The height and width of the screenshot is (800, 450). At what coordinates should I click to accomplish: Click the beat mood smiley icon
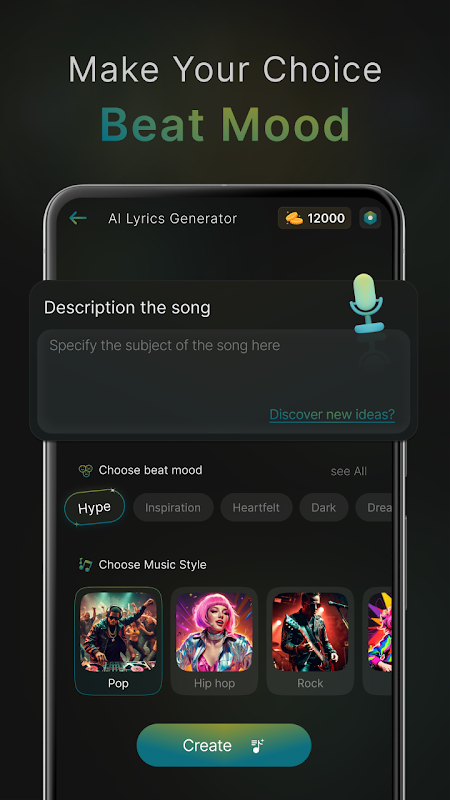click(85, 470)
